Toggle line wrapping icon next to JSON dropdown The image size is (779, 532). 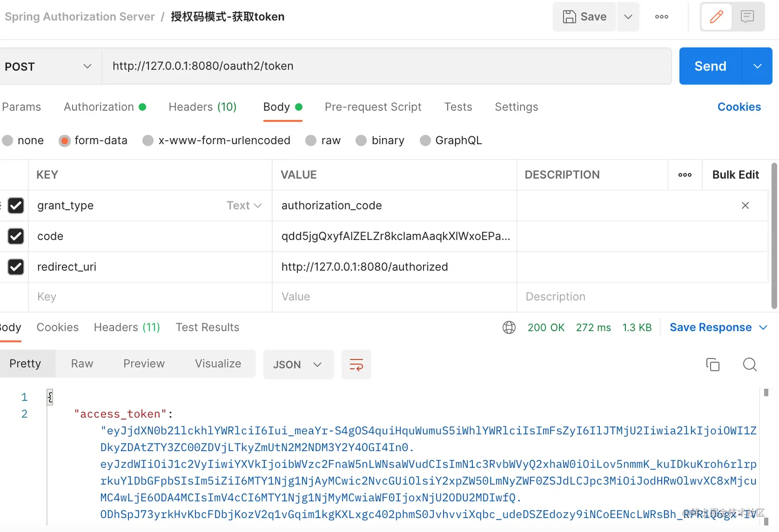coord(356,364)
